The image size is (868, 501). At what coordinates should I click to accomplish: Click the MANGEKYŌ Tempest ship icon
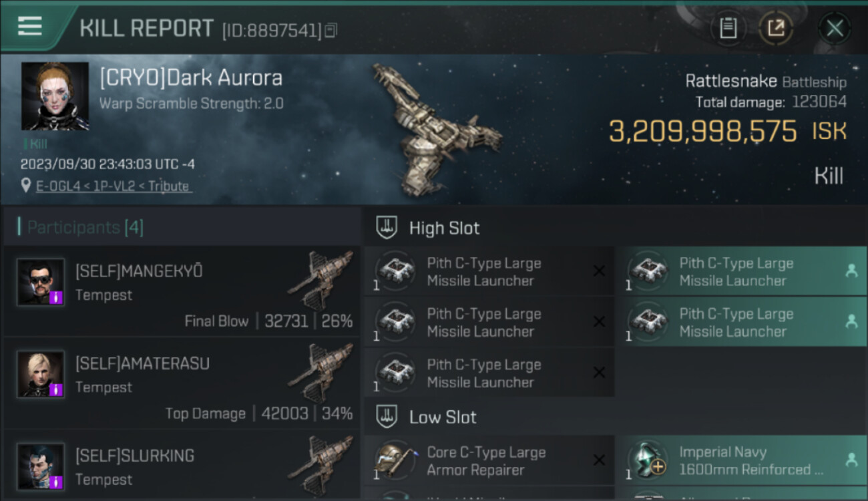click(x=322, y=279)
